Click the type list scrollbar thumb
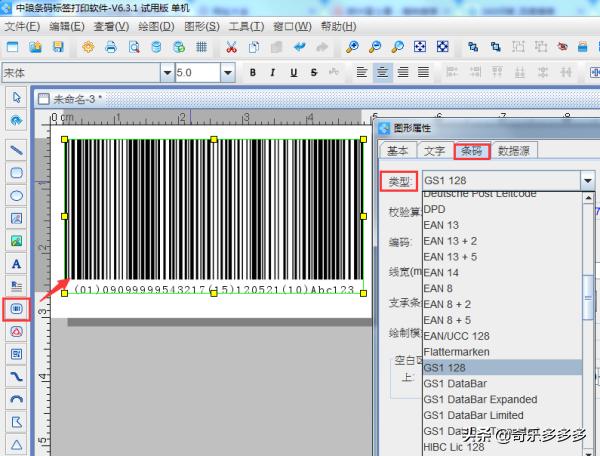This screenshot has height=456, width=600. (588, 297)
